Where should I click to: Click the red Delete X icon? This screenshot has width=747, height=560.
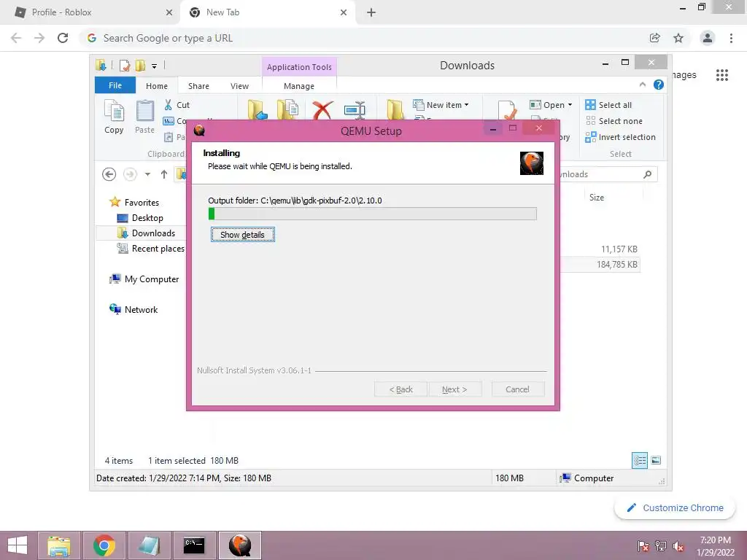point(322,110)
